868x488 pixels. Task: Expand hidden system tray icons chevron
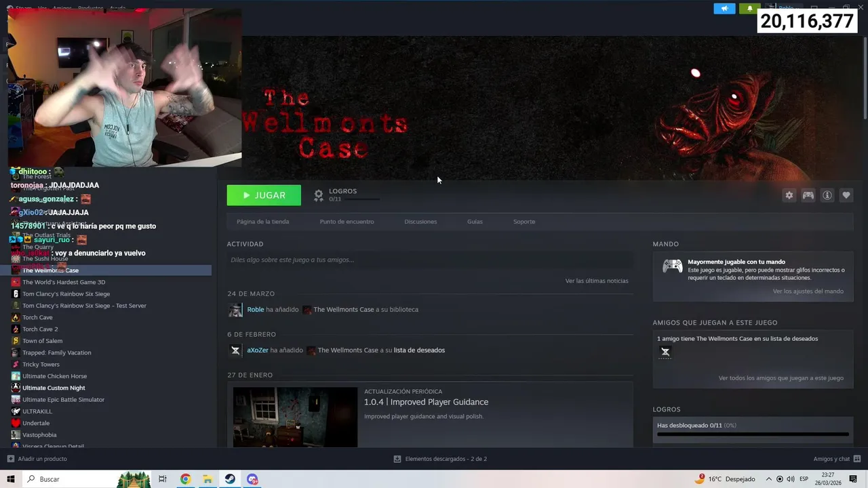click(769, 479)
